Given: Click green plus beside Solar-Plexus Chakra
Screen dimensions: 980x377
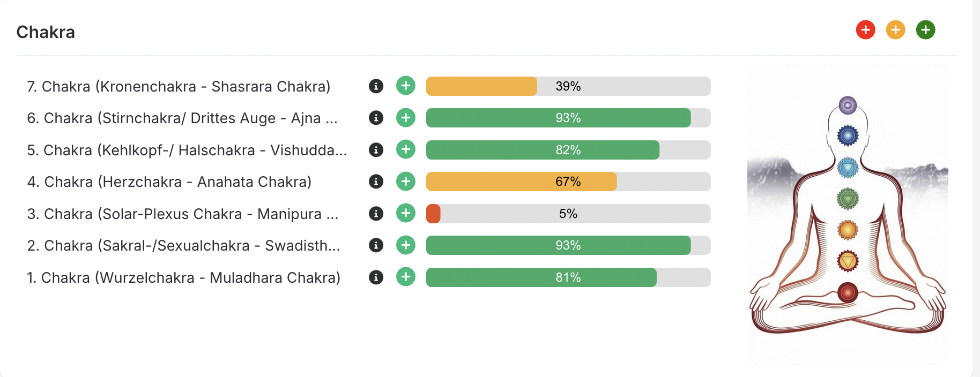Looking at the screenshot, I should pyautogui.click(x=406, y=213).
